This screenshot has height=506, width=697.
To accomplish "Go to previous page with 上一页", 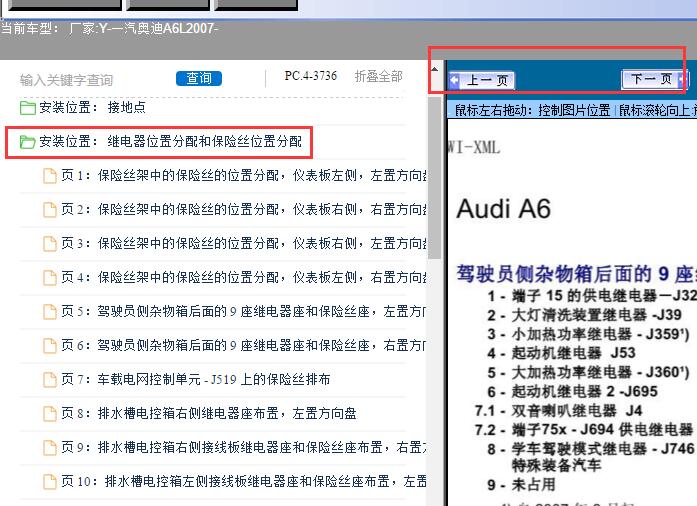I will click(x=481, y=80).
